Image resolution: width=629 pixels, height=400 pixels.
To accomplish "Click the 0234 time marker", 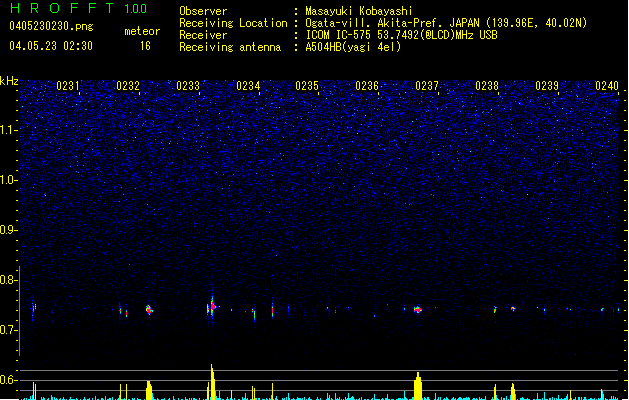I will (x=248, y=86).
